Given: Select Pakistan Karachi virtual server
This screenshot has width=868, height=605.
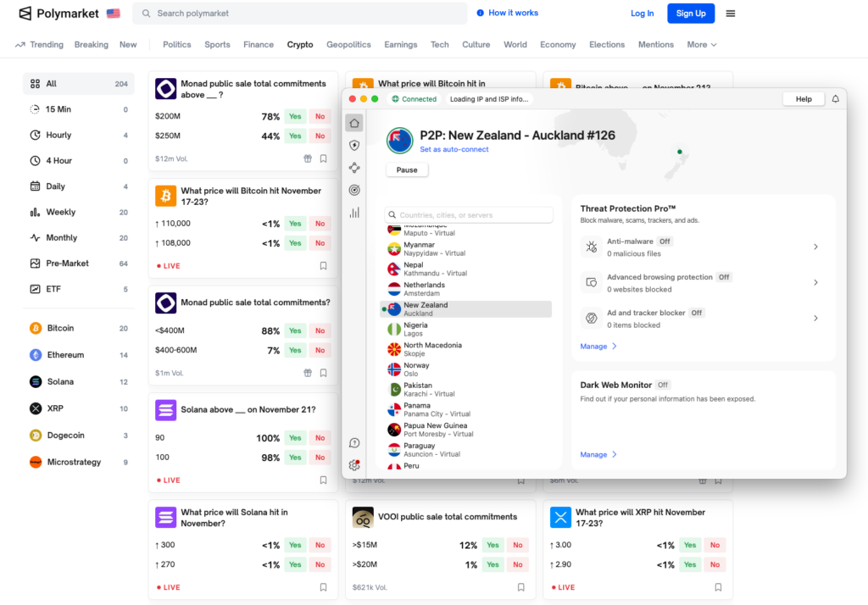Looking at the screenshot, I should [466, 390].
